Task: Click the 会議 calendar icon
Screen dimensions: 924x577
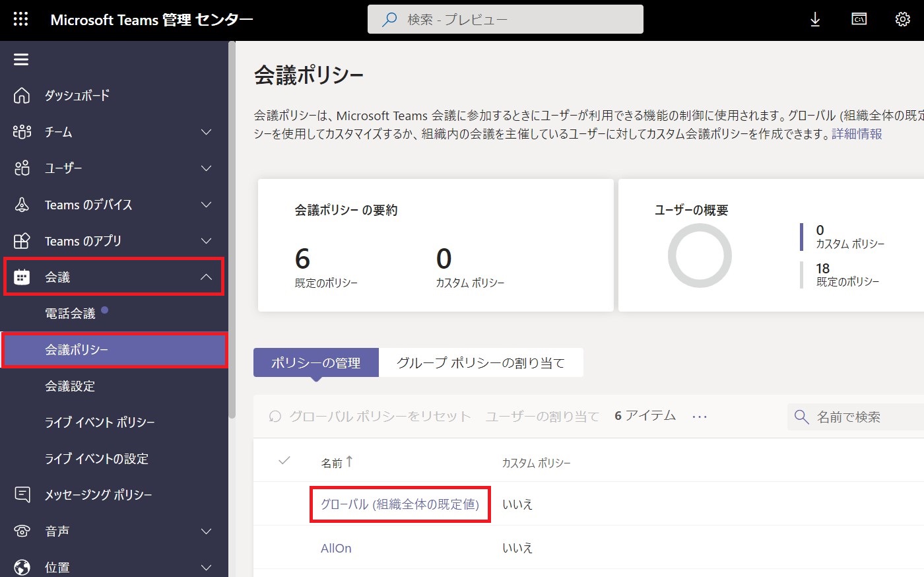Action: [22, 277]
